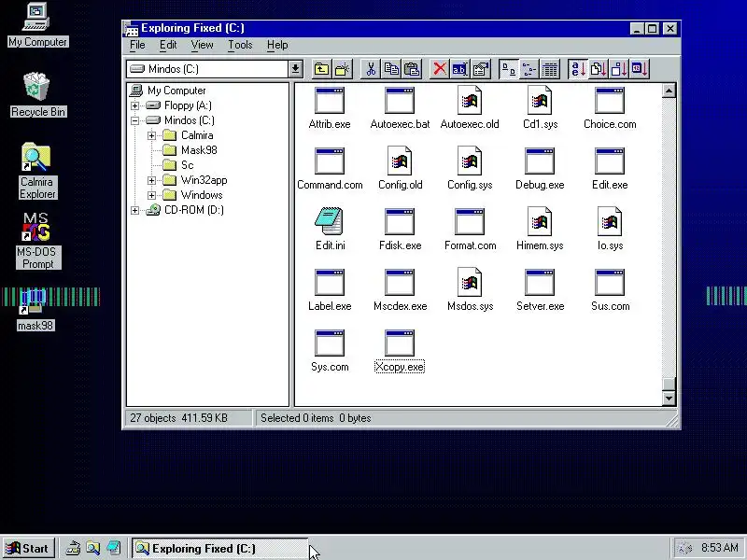Click the Start button

click(28, 548)
